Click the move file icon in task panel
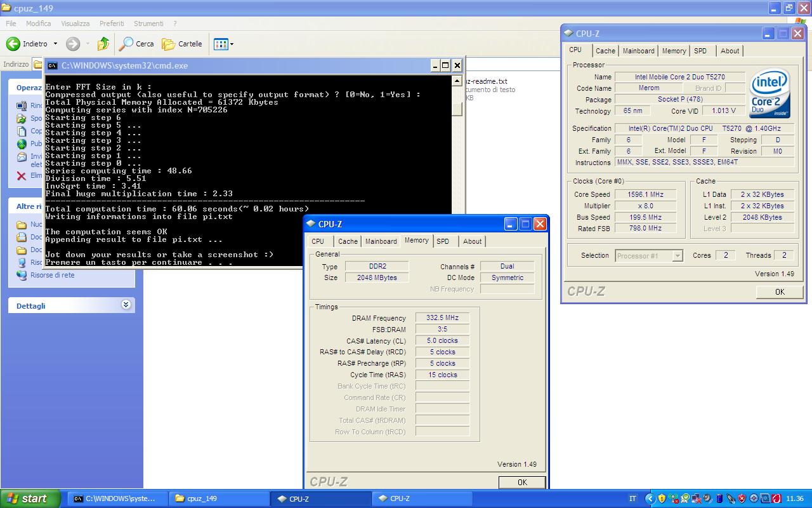The width and height of the screenshot is (812, 508). 21,118
